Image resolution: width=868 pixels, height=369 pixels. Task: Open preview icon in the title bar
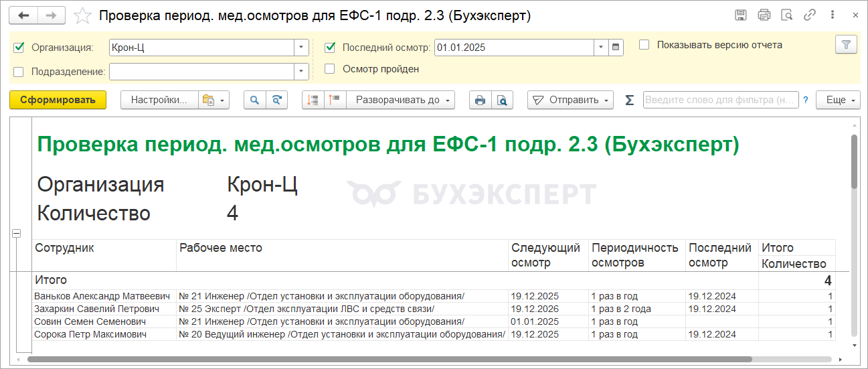pyautogui.click(x=787, y=15)
